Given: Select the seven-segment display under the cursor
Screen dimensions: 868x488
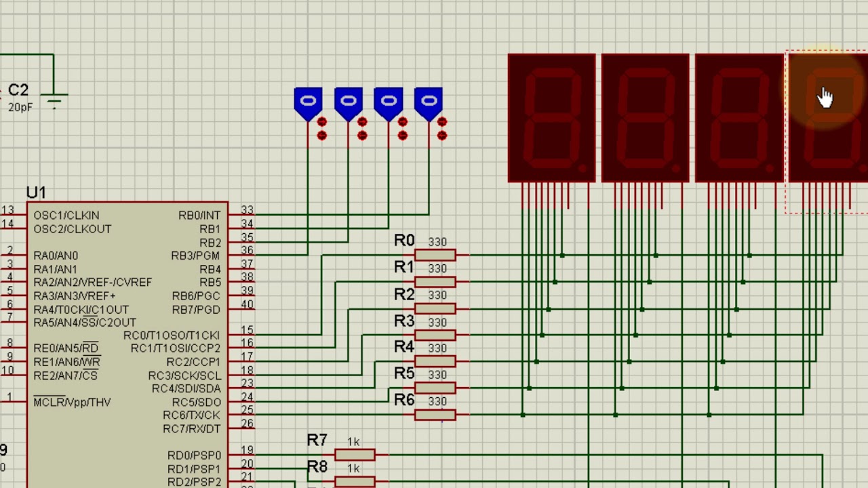Looking at the screenshot, I should click(829, 119).
